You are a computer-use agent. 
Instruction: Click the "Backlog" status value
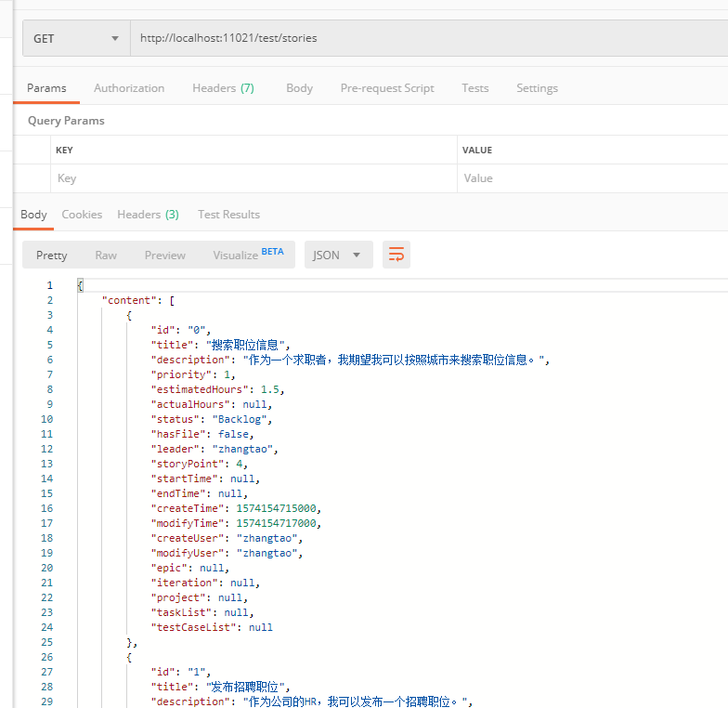[240, 420]
